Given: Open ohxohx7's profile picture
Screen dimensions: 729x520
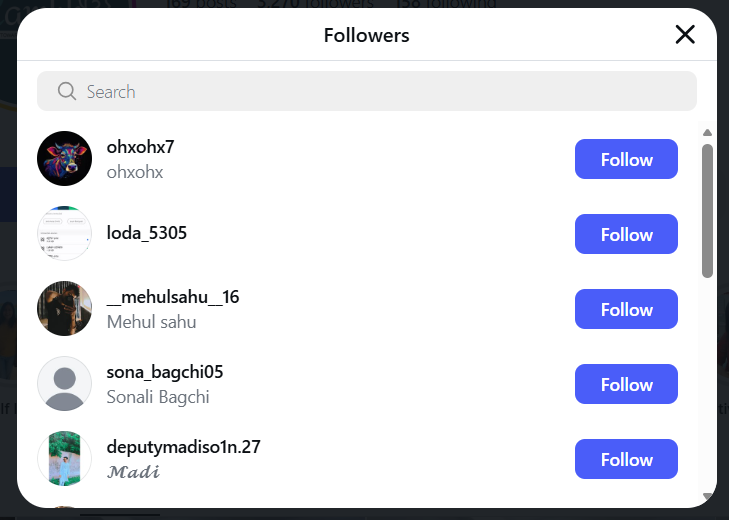Looking at the screenshot, I should (x=64, y=159).
